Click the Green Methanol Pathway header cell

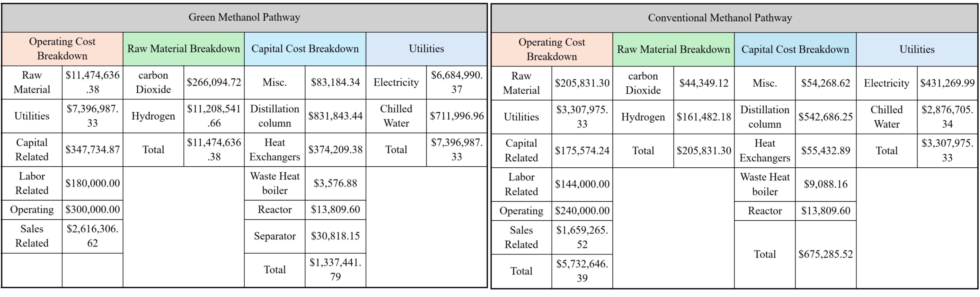click(244, 17)
